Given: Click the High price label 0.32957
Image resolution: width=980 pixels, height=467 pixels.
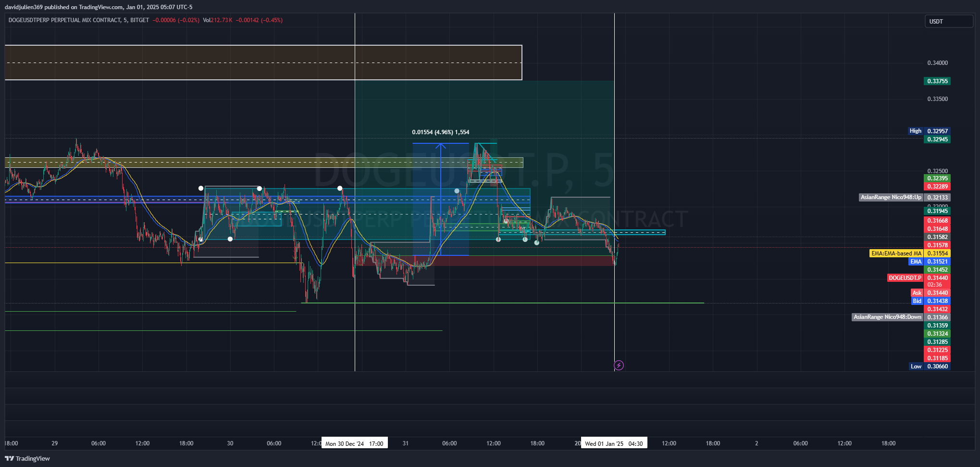Looking at the screenshot, I should (929, 131).
